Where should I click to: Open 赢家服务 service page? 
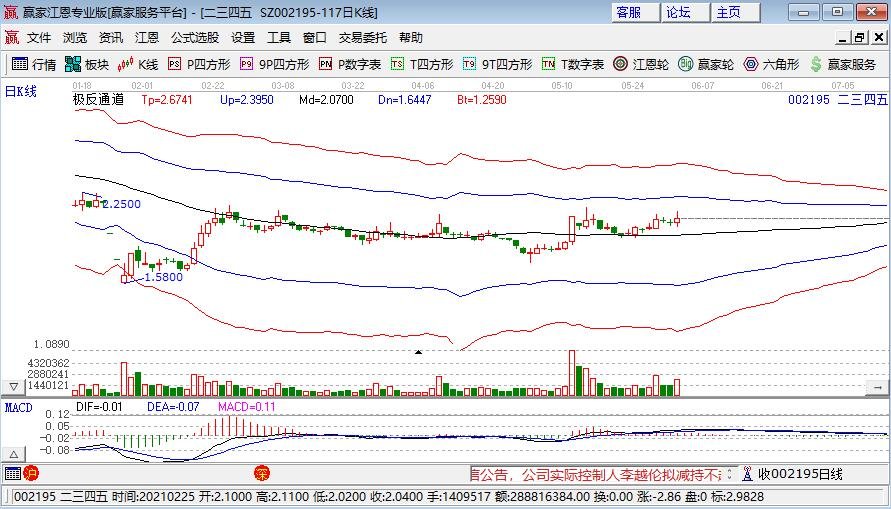coord(842,64)
